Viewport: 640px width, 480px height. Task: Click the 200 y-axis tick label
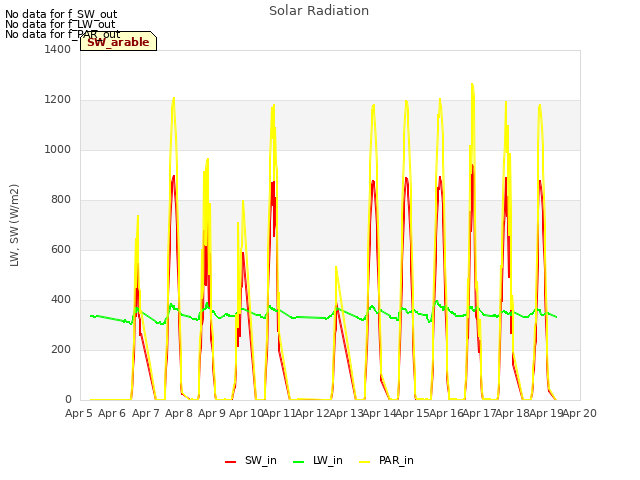click(61, 349)
